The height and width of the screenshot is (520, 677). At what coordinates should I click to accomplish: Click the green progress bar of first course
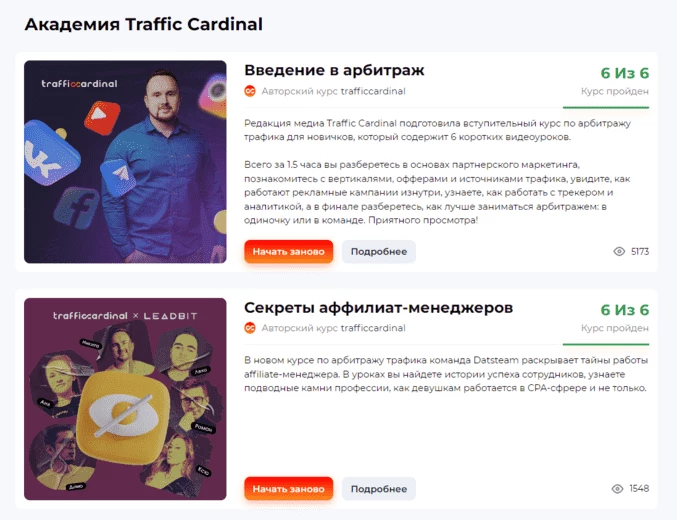(606, 107)
